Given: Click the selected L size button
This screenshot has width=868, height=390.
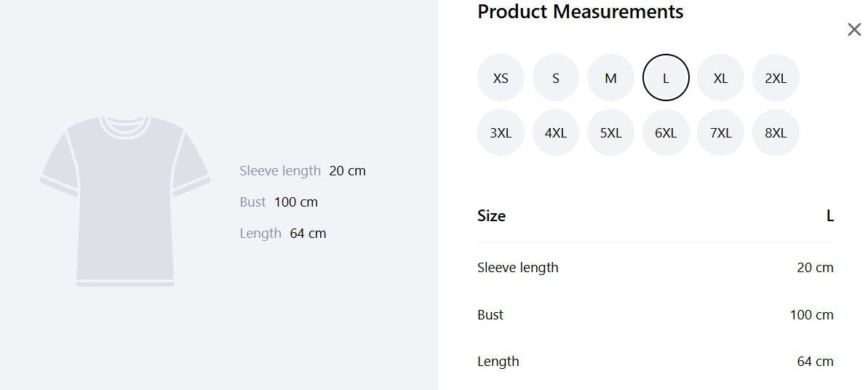Looking at the screenshot, I should click(x=666, y=78).
